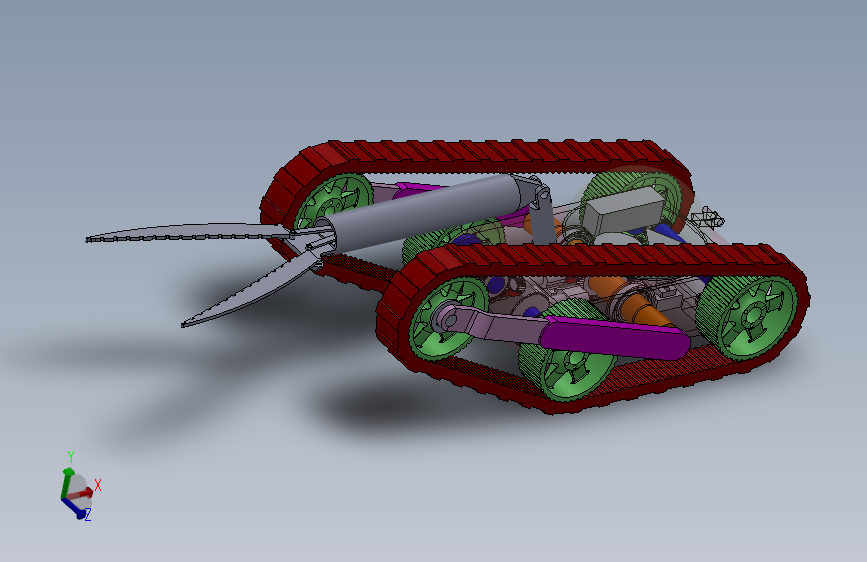Select the near track's rear green wheel

pos(749,317)
